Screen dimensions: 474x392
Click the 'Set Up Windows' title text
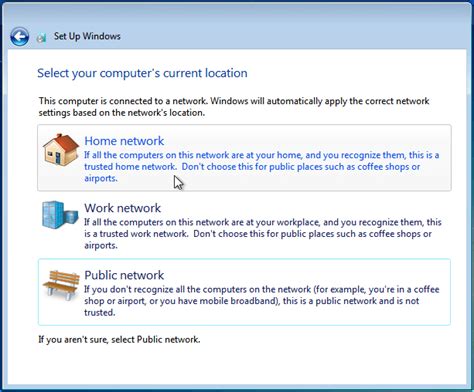point(87,36)
